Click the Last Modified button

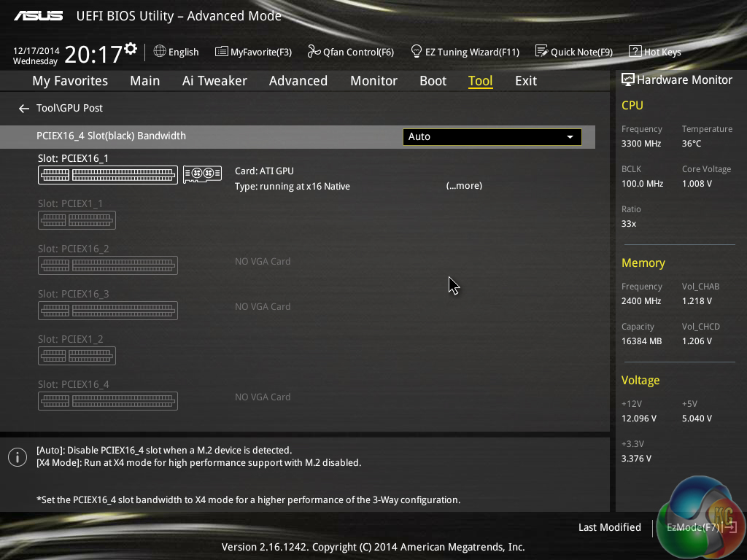click(609, 527)
